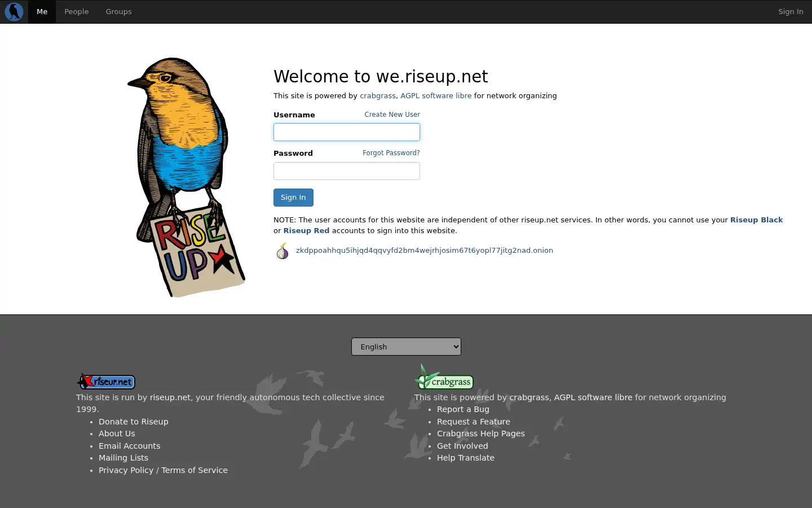
Task: Expand the English language dropdown
Action: 406,347
